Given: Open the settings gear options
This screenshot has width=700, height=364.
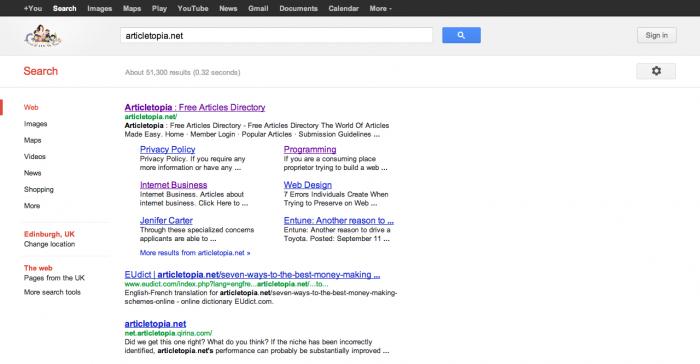Looking at the screenshot, I should 656,71.
